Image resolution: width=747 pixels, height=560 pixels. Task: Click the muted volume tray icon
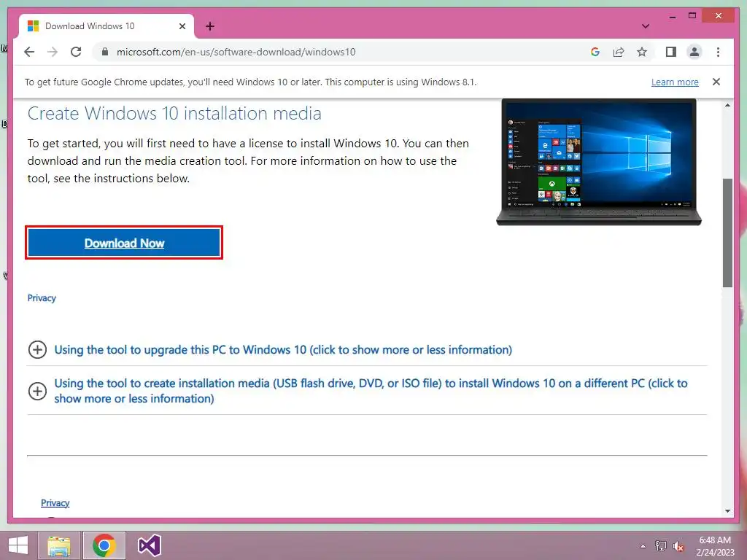click(x=678, y=546)
